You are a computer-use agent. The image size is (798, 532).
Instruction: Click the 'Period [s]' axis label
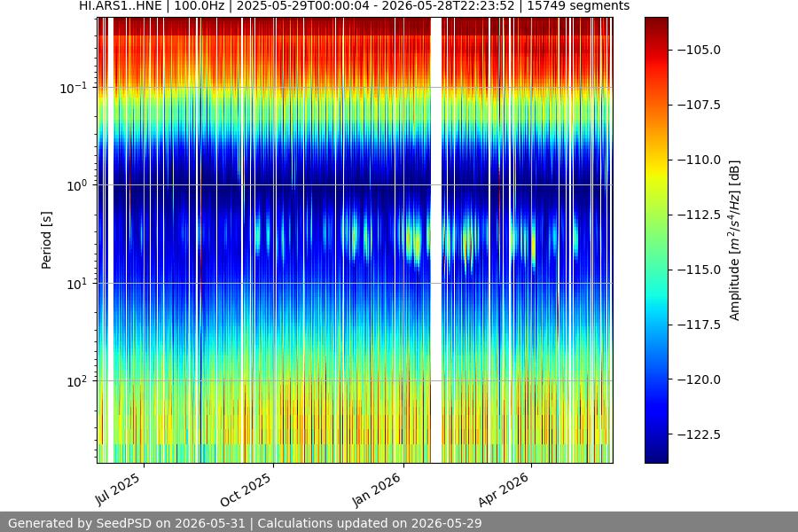tap(46, 240)
